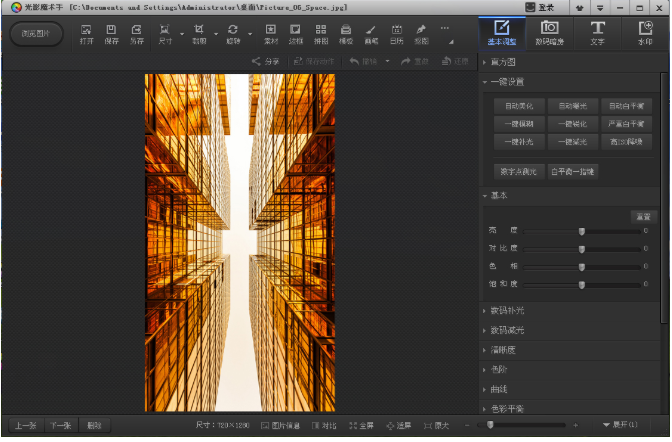The height and width of the screenshot is (442, 672).
Task: Click the 浏览图片 (Browse images) button
Action: 37,34
